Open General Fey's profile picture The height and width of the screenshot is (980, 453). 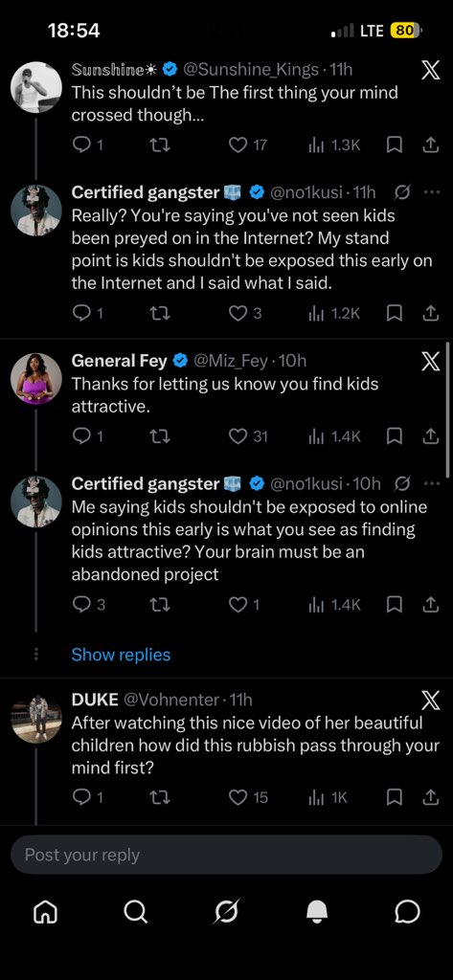pyautogui.click(x=36, y=379)
